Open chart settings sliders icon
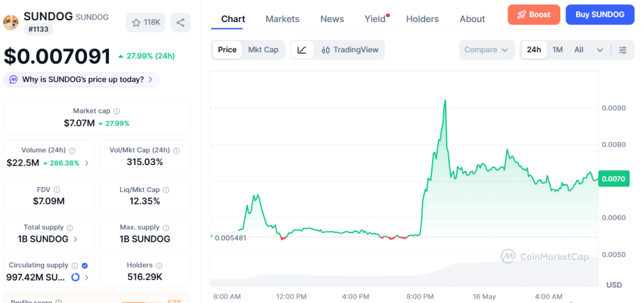This screenshot has width=644, height=303. coord(623,50)
